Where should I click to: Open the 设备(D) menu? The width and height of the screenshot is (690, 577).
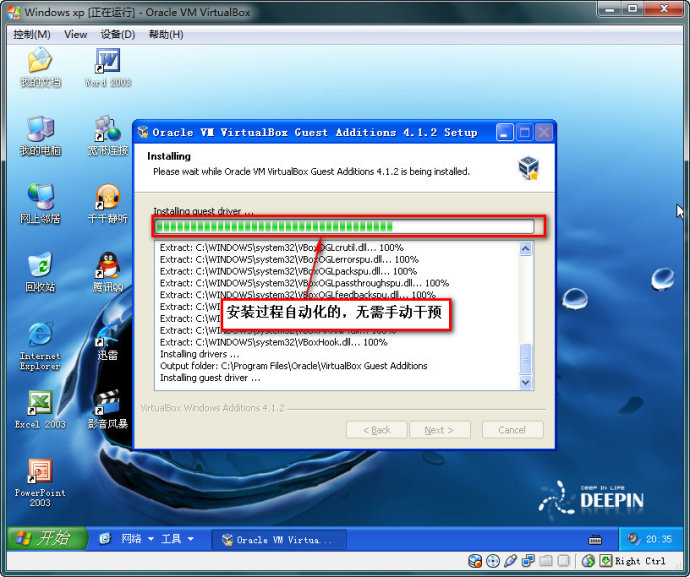point(117,34)
